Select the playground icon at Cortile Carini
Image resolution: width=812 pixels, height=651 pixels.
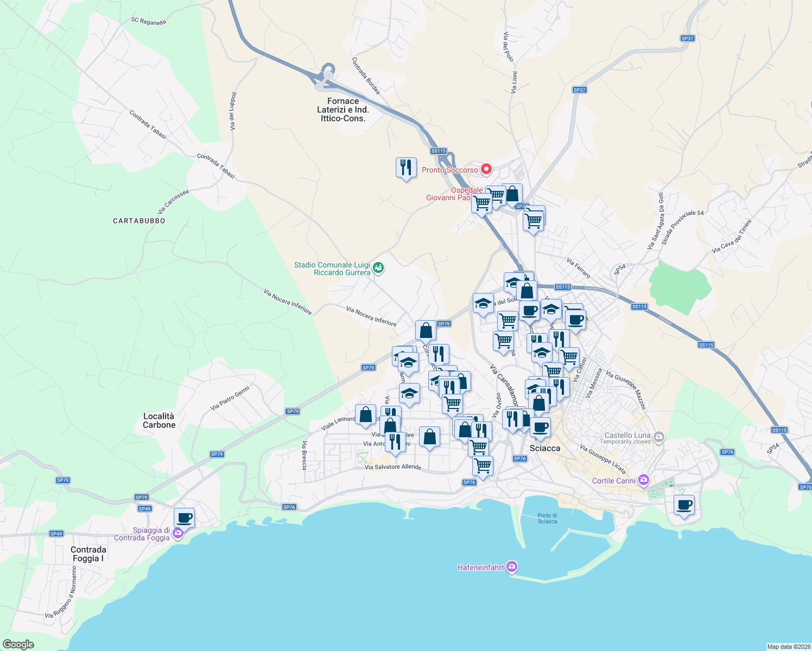click(643, 480)
